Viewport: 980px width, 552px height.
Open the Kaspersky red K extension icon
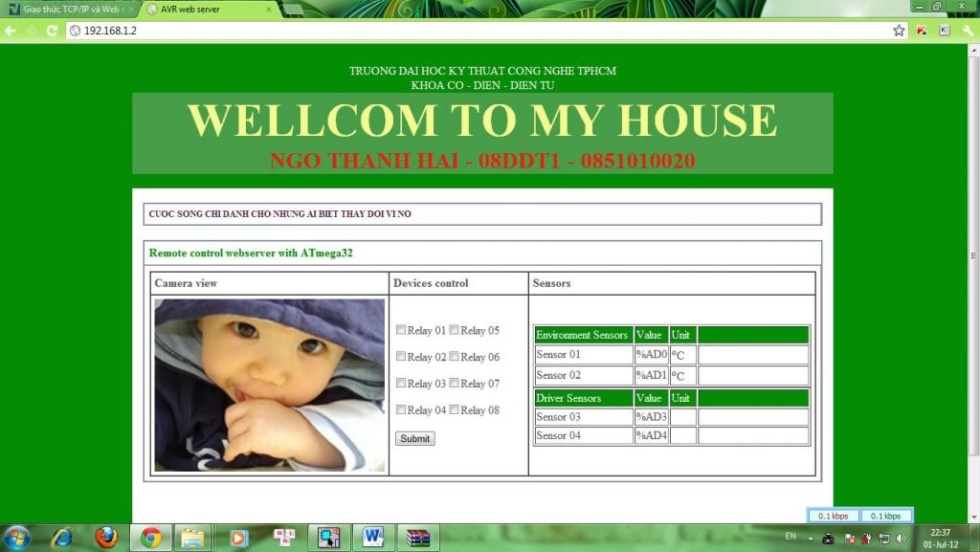pos(922,30)
